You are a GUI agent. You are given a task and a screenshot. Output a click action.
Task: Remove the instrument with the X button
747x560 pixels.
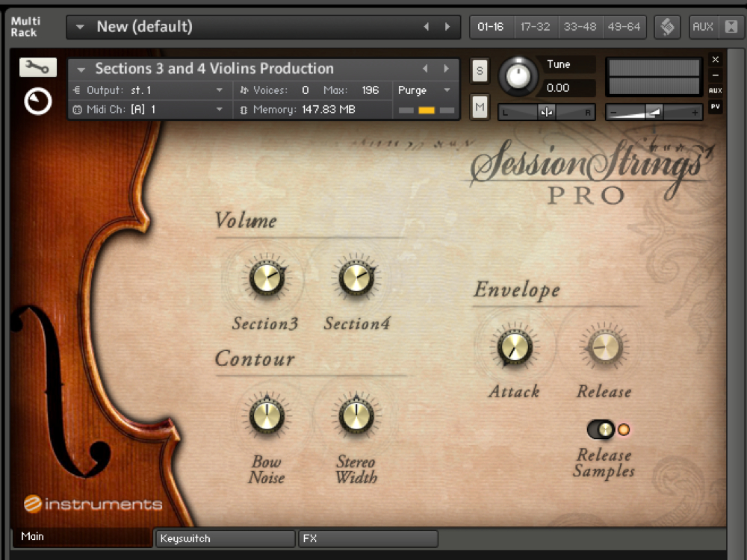pyautogui.click(x=715, y=60)
